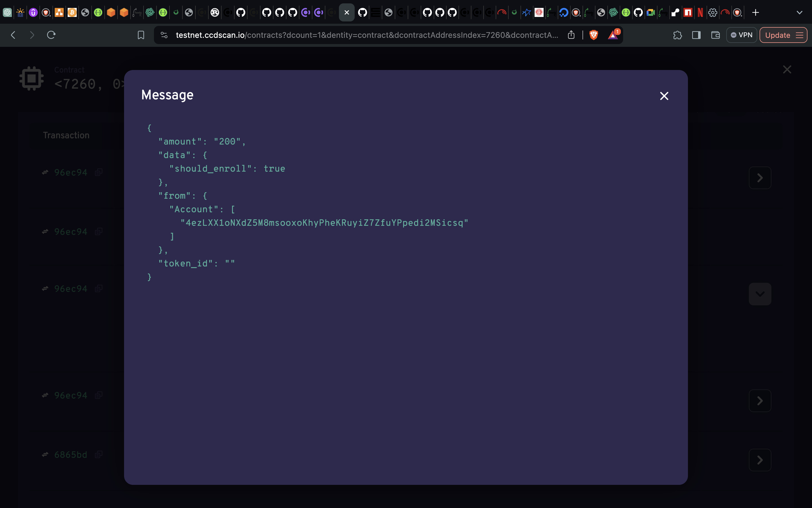Go forward in browser history
Screen dimensions: 812x508
tap(32, 35)
